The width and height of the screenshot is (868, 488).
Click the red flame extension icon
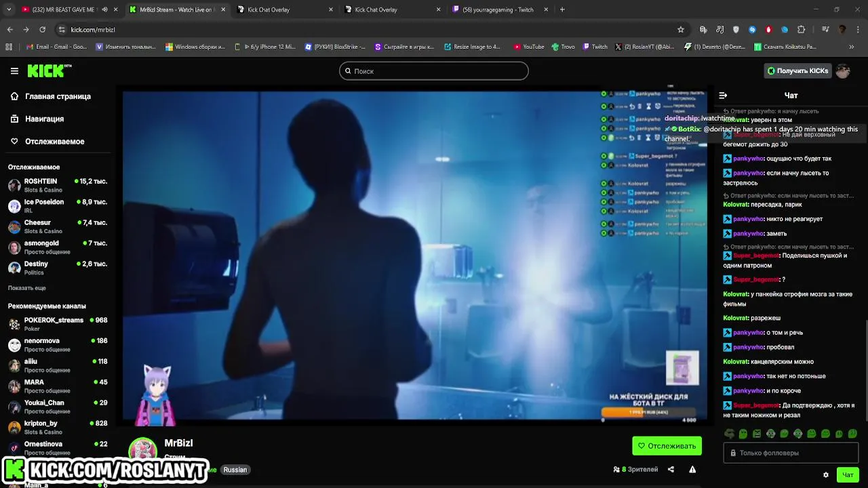pos(768,30)
